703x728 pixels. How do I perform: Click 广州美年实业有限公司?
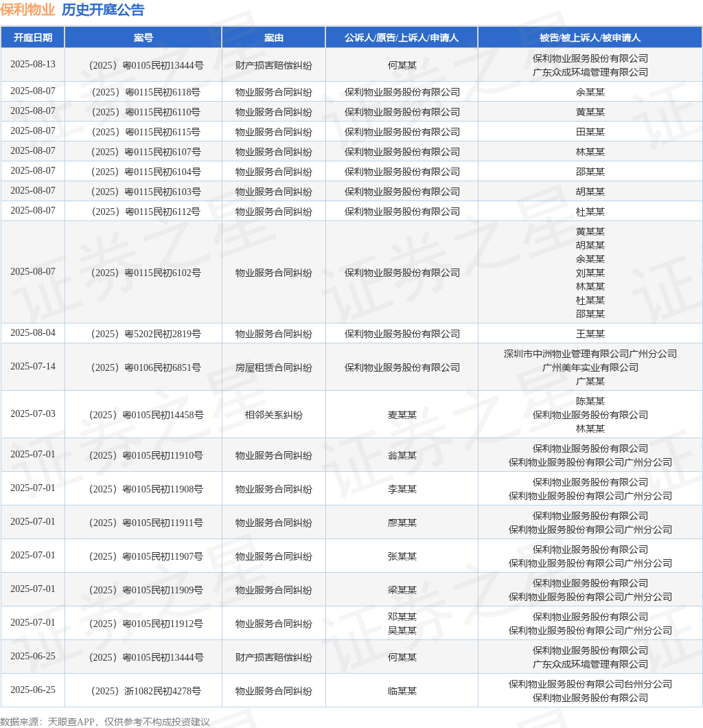590,368
